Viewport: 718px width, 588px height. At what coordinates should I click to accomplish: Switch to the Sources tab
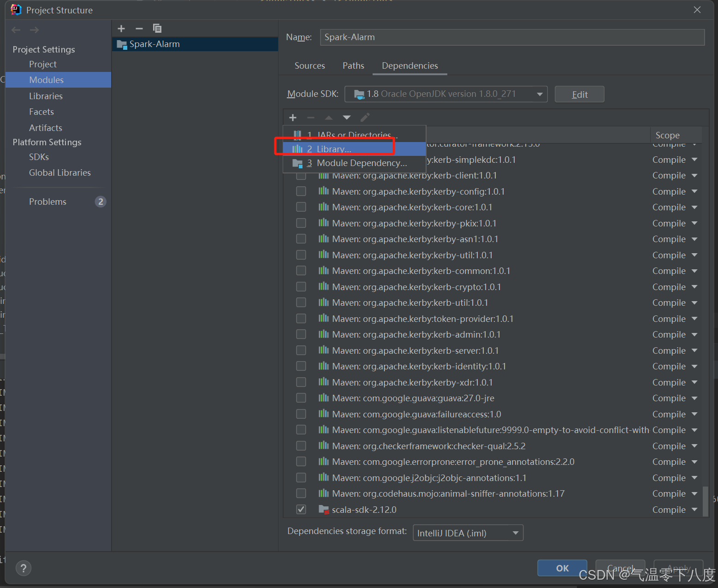coord(309,65)
